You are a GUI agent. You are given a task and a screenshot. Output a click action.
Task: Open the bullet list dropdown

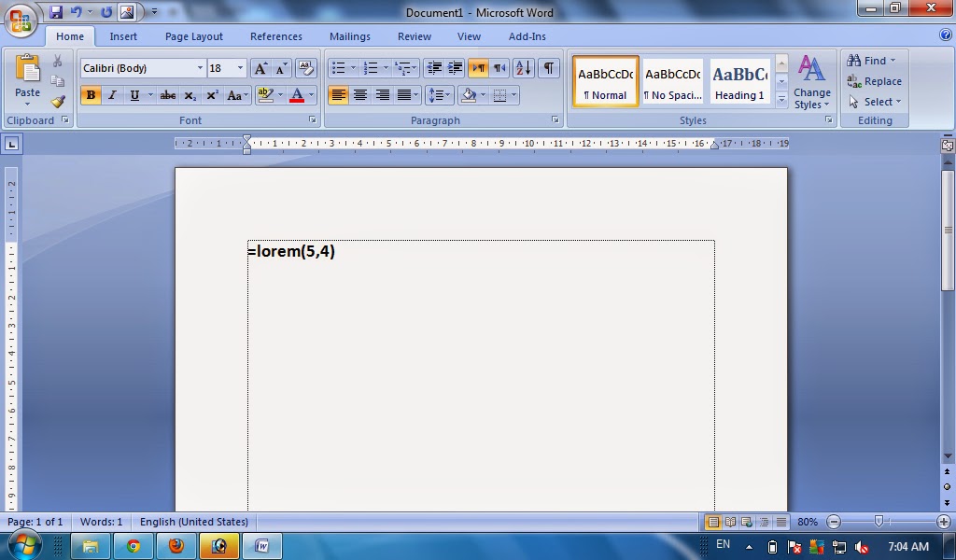click(x=352, y=67)
